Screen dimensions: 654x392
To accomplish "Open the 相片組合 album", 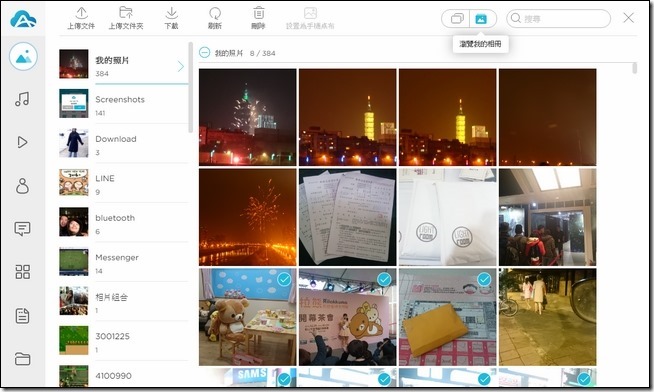I will 123,301.
